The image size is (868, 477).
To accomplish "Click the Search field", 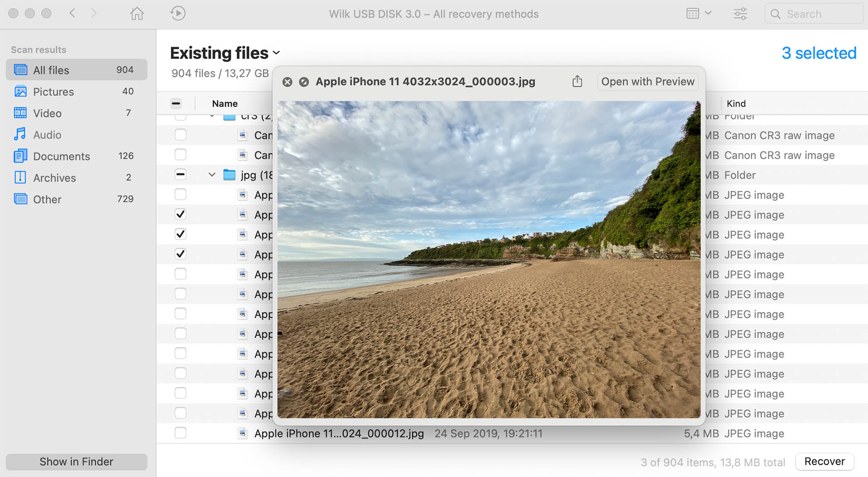I will coord(814,14).
